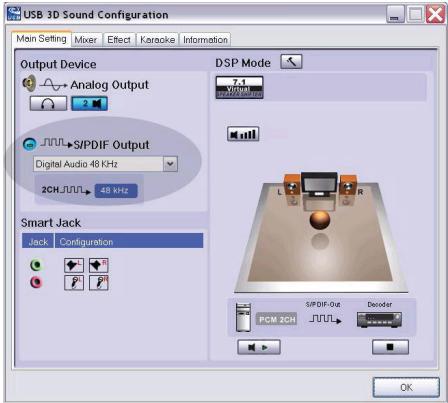Select the Main Setting tab
Screen dimensions: 448x403
42,39
